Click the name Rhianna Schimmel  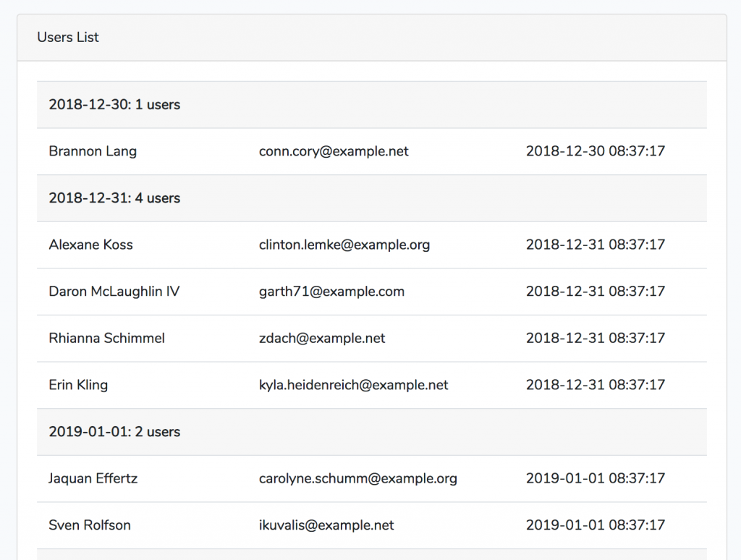pyautogui.click(x=106, y=338)
